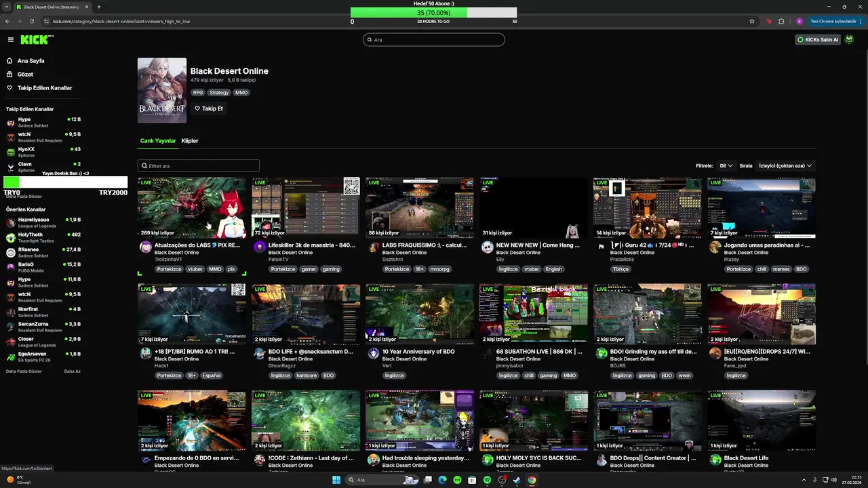
Task: Expand followed channels with Daha Fazla Göster
Action: pyautogui.click(x=24, y=197)
